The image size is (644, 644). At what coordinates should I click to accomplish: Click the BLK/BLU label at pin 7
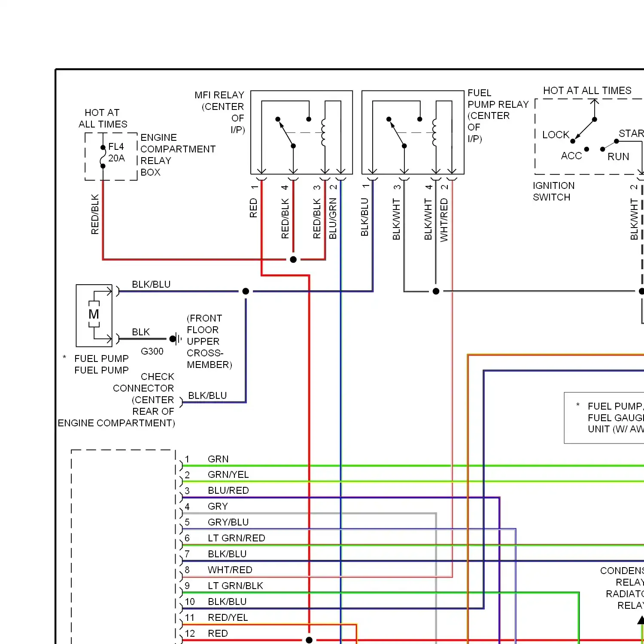pyautogui.click(x=227, y=554)
